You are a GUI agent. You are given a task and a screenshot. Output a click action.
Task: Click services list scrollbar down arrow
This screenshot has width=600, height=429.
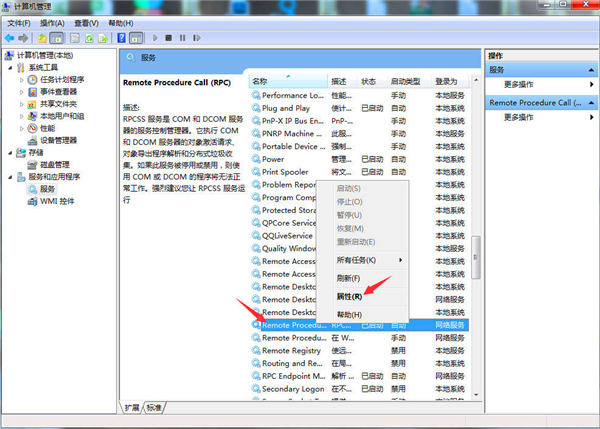coord(476,394)
